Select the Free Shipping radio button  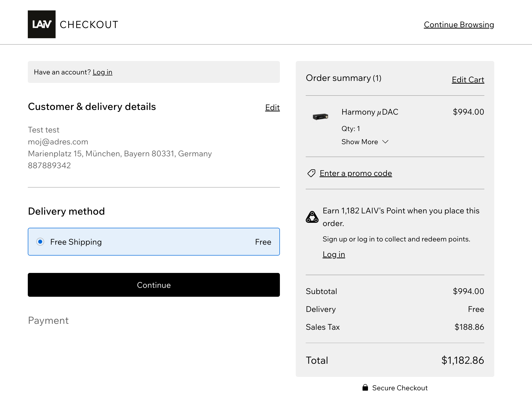[40, 242]
